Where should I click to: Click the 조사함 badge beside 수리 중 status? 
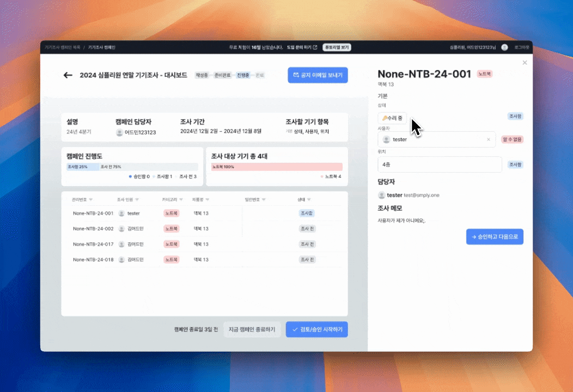click(515, 116)
